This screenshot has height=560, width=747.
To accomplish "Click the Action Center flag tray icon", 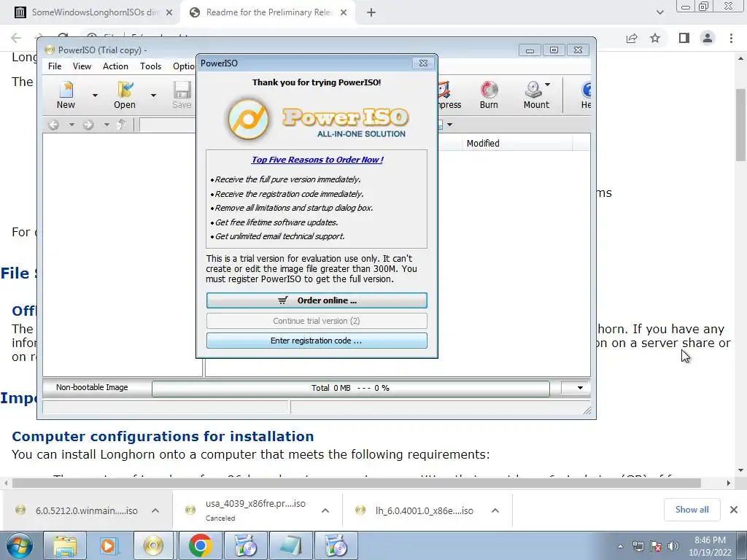I will pos(656,547).
